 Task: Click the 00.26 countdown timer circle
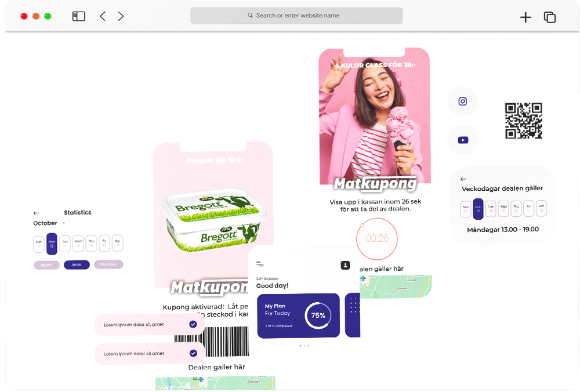coord(377,238)
